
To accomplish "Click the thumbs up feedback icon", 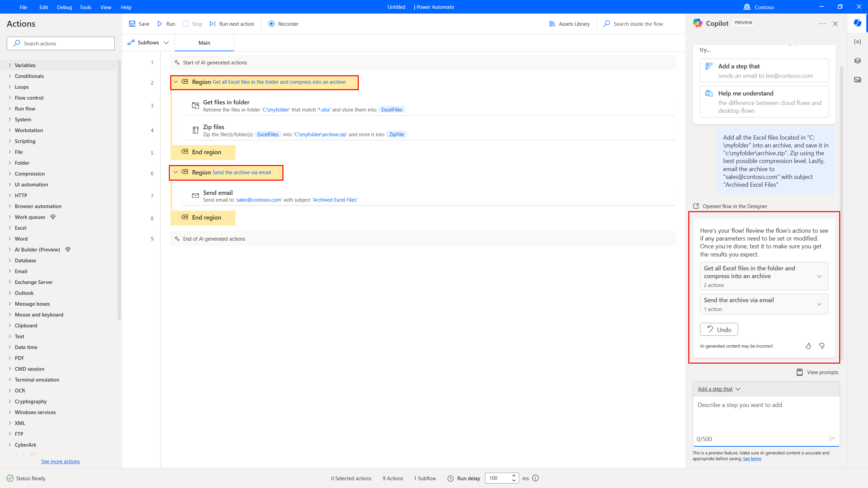I will point(808,346).
